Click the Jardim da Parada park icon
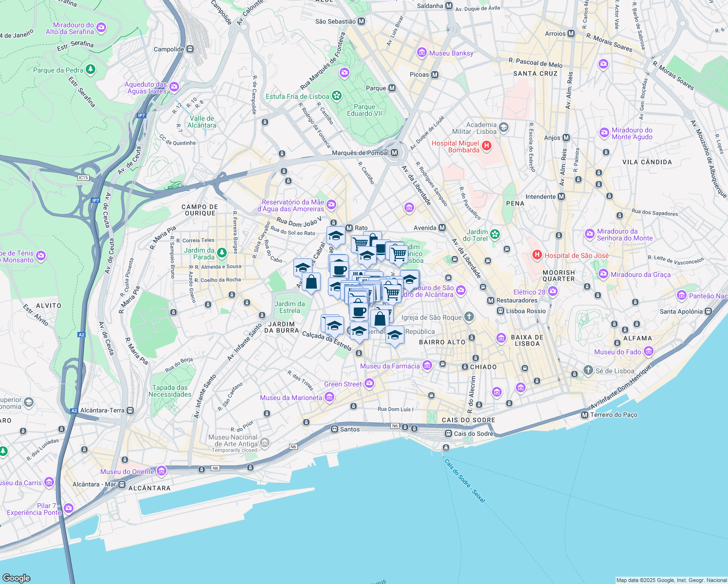This screenshot has height=584, width=728. pyautogui.click(x=221, y=253)
